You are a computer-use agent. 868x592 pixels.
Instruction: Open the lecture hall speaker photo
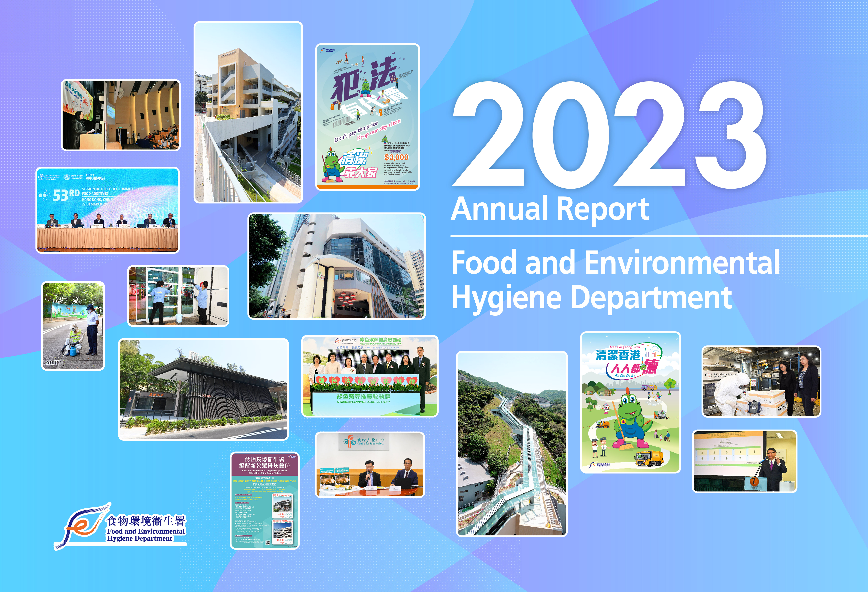pos(121,115)
